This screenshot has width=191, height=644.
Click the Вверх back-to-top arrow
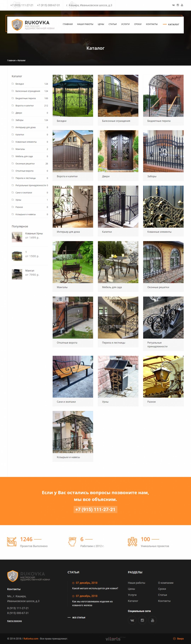178,639
